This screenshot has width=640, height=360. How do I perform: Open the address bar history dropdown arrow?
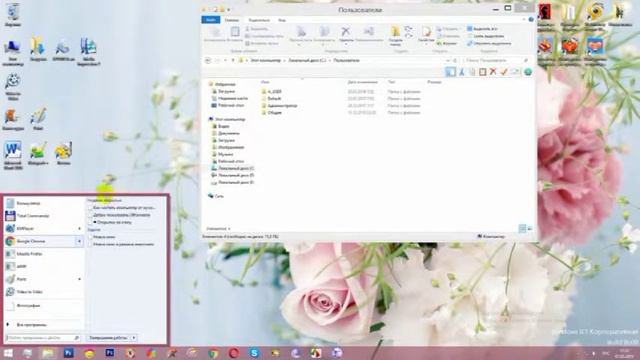pos(448,60)
